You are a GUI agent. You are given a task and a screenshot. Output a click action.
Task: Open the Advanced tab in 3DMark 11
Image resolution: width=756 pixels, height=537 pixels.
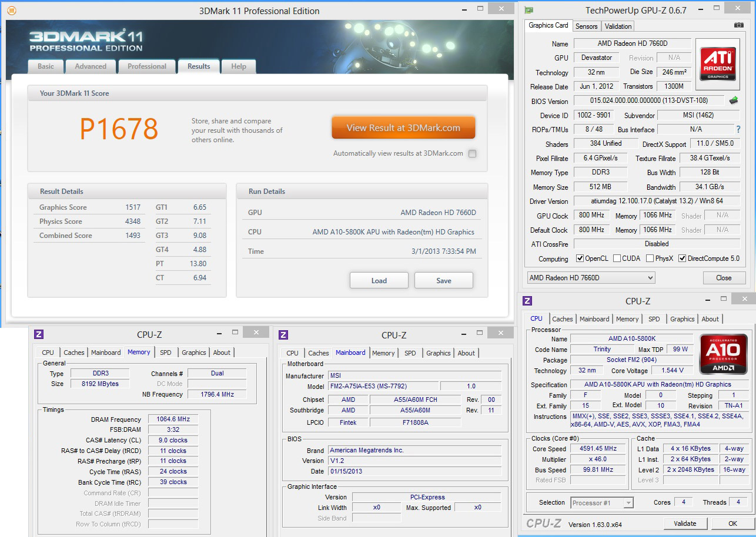(91, 66)
